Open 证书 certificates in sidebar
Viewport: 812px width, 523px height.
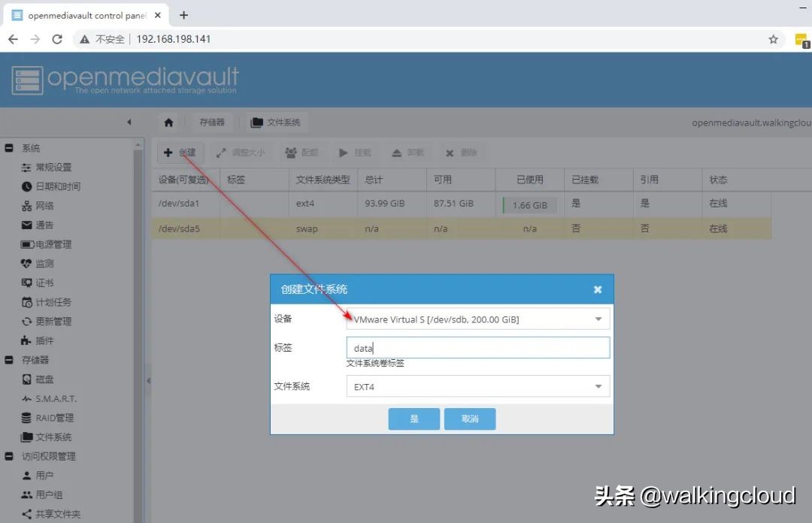[38, 283]
